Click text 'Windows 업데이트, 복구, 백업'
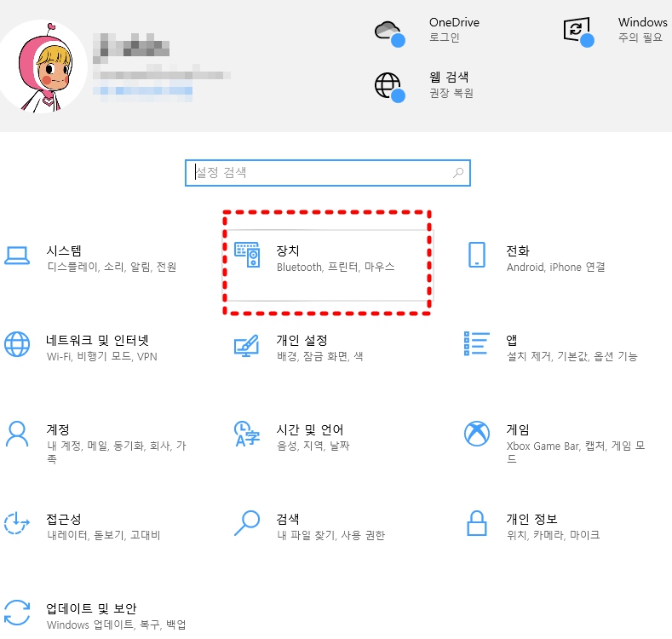 coord(116,625)
